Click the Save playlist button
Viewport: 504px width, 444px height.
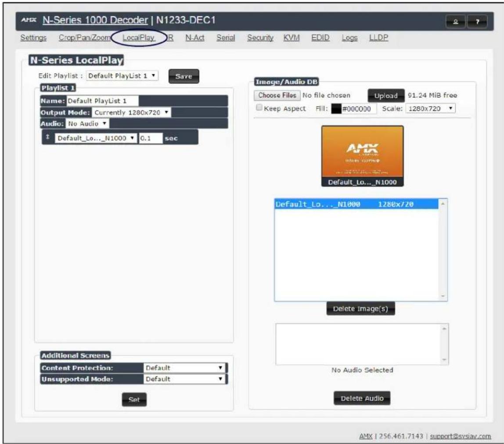[x=184, y=76]
